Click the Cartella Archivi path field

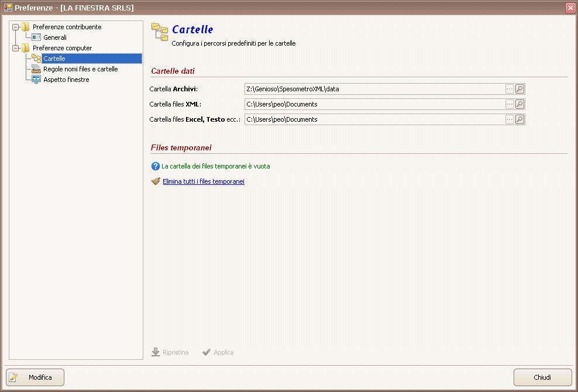tap(374, 89)
